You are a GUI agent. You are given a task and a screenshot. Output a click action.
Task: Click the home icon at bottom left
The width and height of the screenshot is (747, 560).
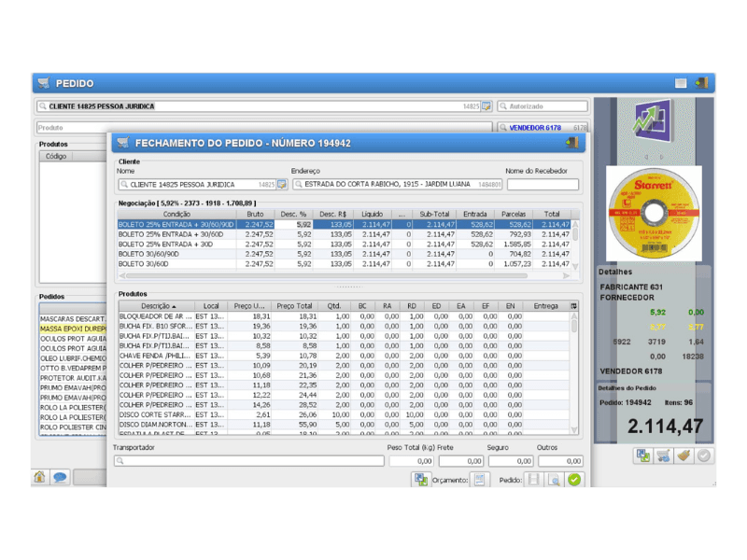point(40,477)
